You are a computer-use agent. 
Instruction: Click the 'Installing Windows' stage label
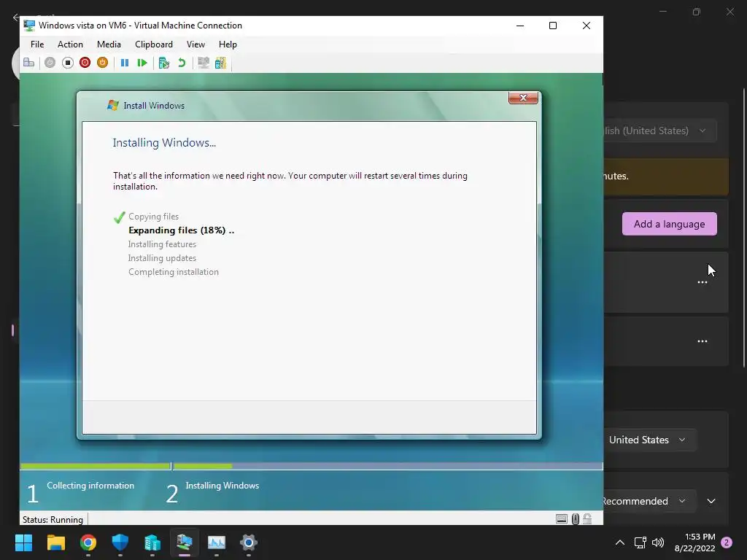point(222,486)
